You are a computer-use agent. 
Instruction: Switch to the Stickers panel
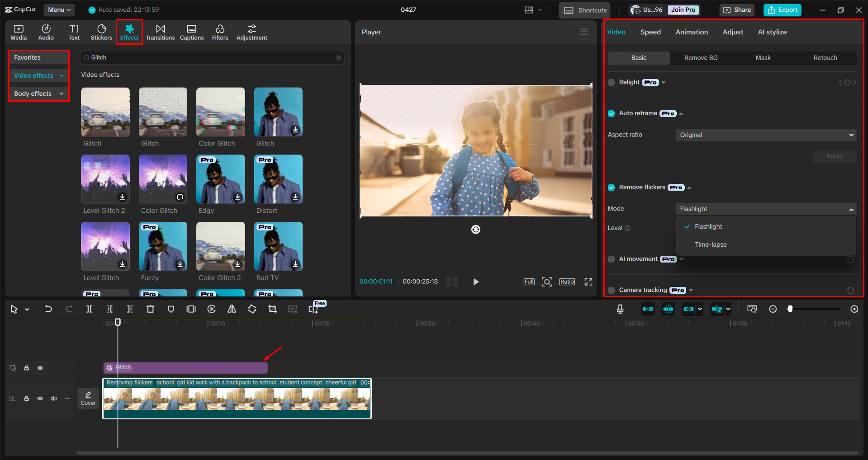click(101, 32)
